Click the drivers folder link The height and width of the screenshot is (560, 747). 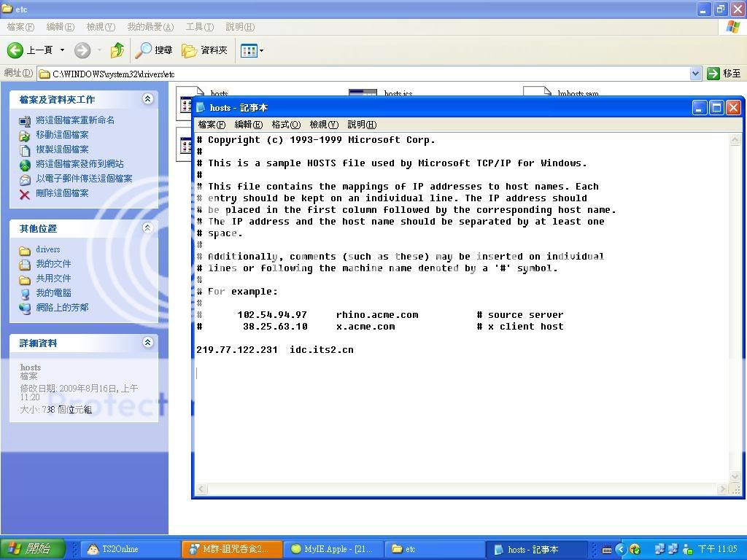(x=47, y=249)
